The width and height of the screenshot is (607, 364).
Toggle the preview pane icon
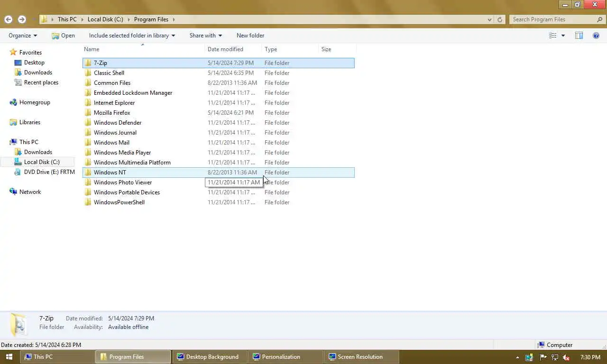[x=579, y=36]
